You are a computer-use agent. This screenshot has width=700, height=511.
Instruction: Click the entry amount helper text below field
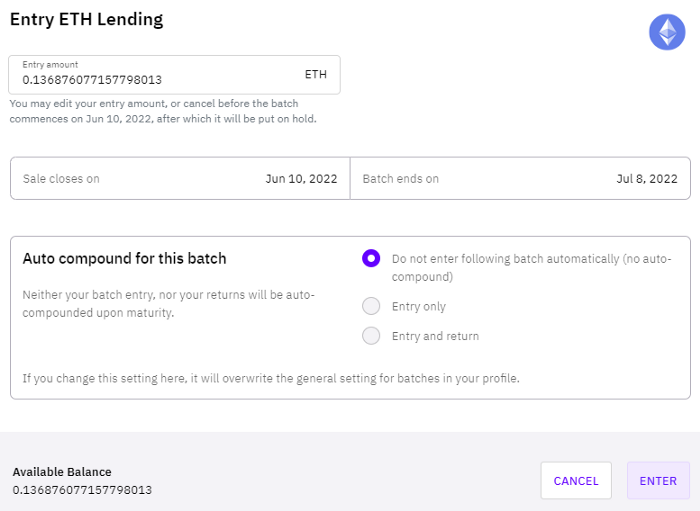(163, 111)
